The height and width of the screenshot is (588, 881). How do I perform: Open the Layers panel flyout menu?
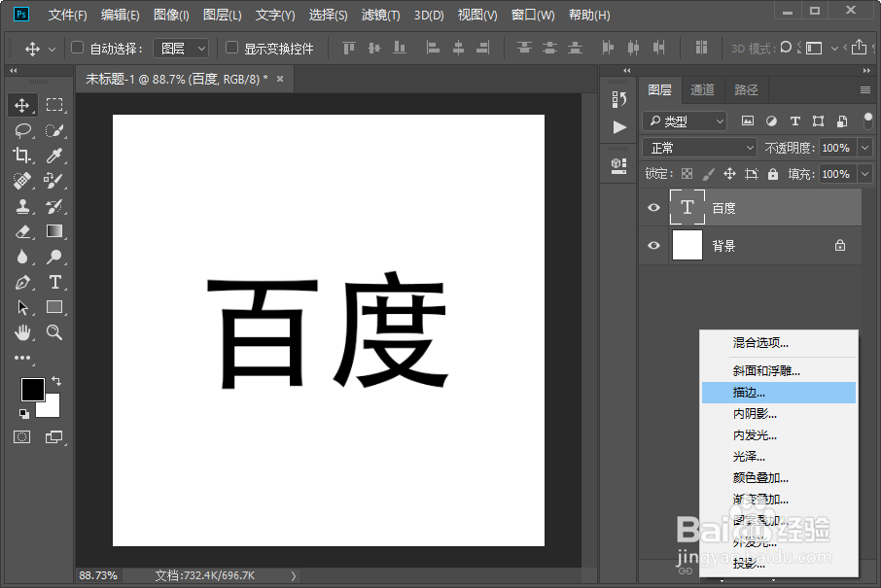coord(865,89)
